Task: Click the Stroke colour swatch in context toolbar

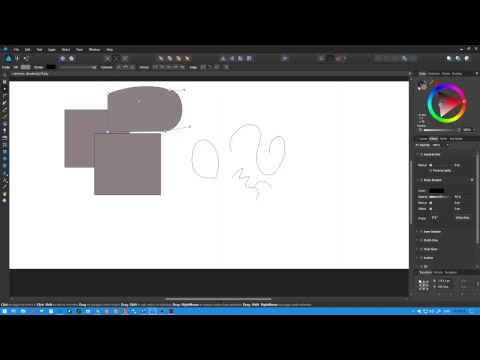Action: tap(51, 67)
